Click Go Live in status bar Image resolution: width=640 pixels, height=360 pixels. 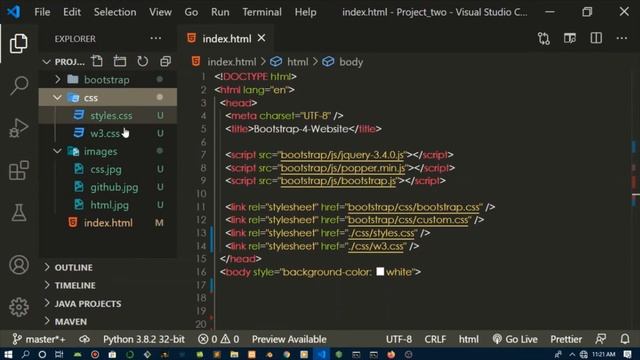pos(515,339)
